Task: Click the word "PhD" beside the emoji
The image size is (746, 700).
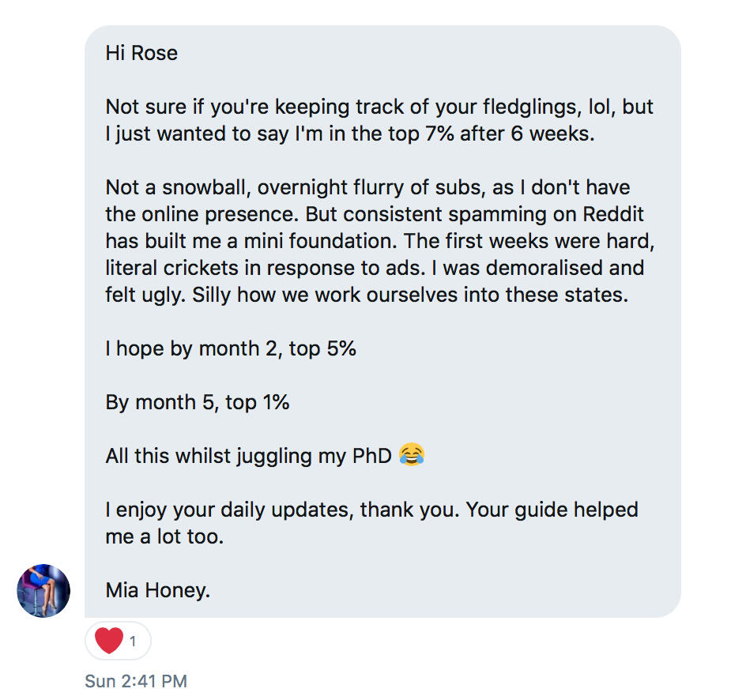Action: 371,456
